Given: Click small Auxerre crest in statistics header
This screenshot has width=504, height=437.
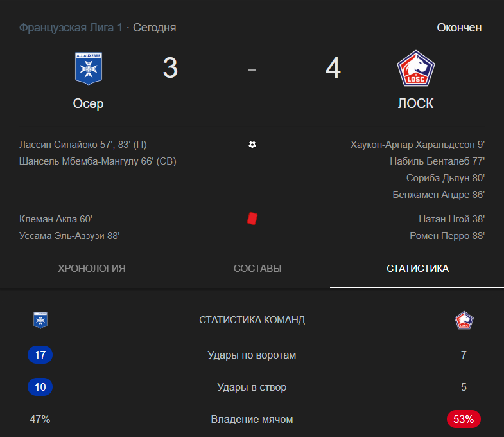Looking at the screenshot, I should click(40, 320).
